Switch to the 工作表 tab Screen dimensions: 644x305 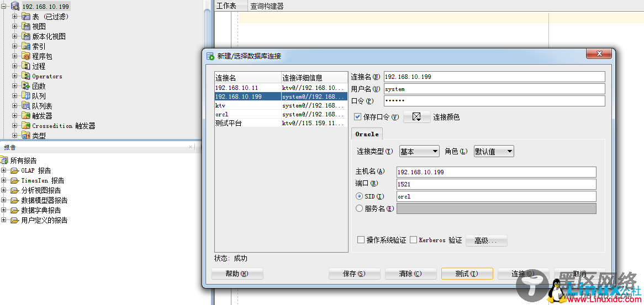point(226,6)
